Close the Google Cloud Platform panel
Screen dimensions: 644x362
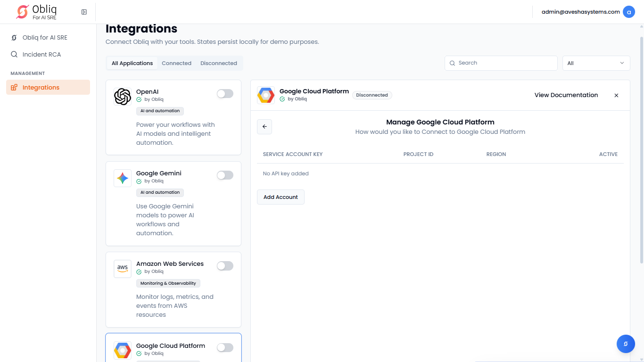point(616,95)
